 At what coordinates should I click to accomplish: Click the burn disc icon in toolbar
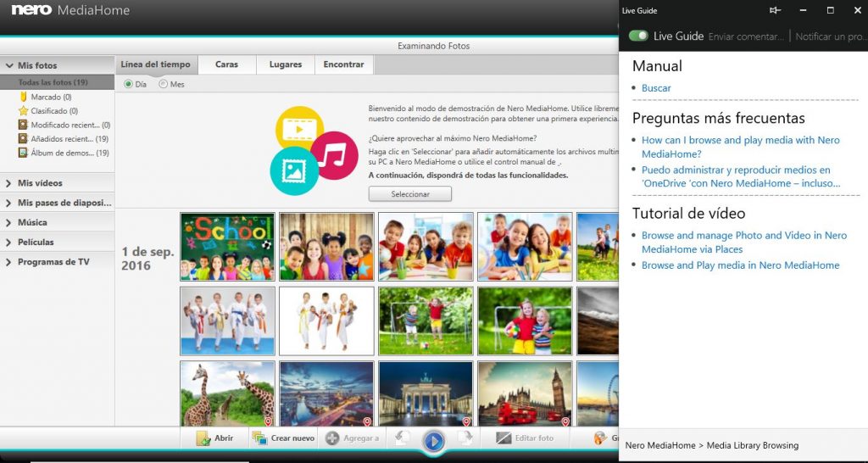[x=600, y=438]
